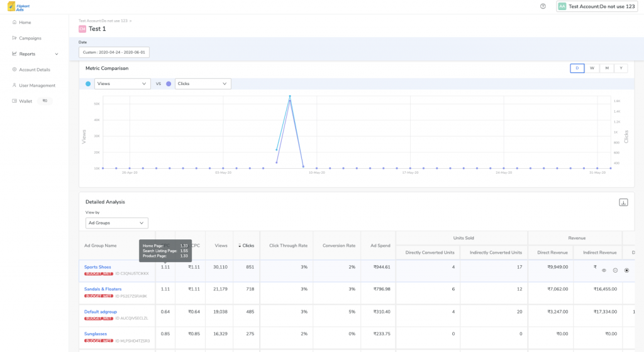Click Sandals & Floaters BUDGET_MET tag
The width and height of the screenshot is (644, 352).
(99, 296)
